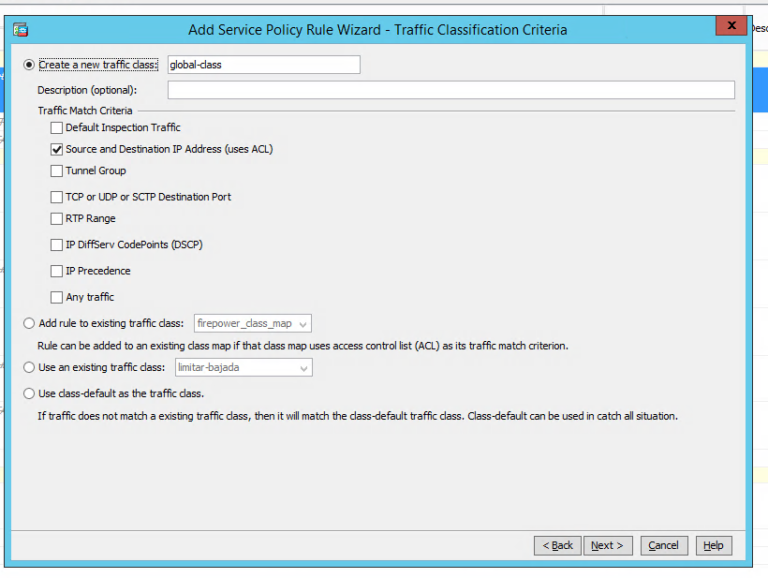Enable IP DiffServ CodePoints (DSCP)
The image size is (768, 578).
[x=56, y=245]
